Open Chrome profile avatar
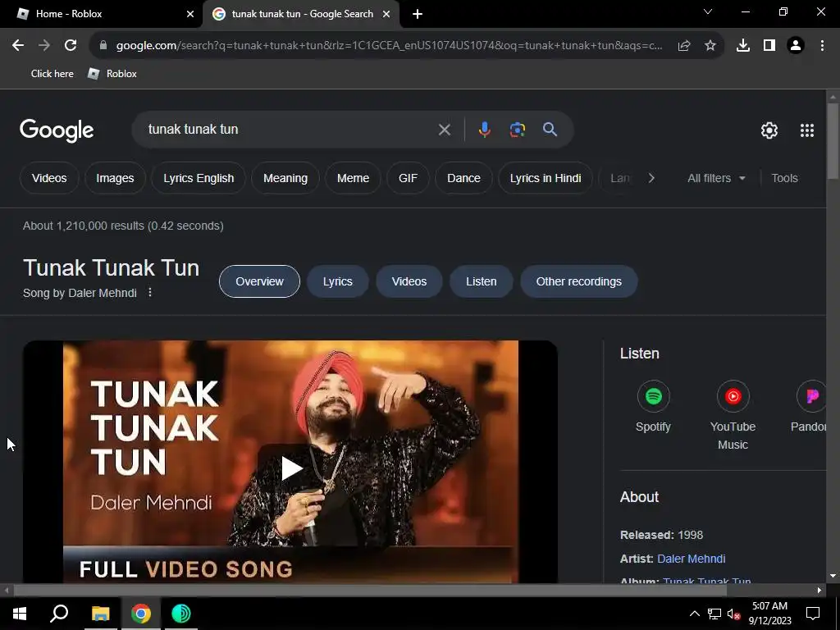Screen dimensions: 840x630 796,46
